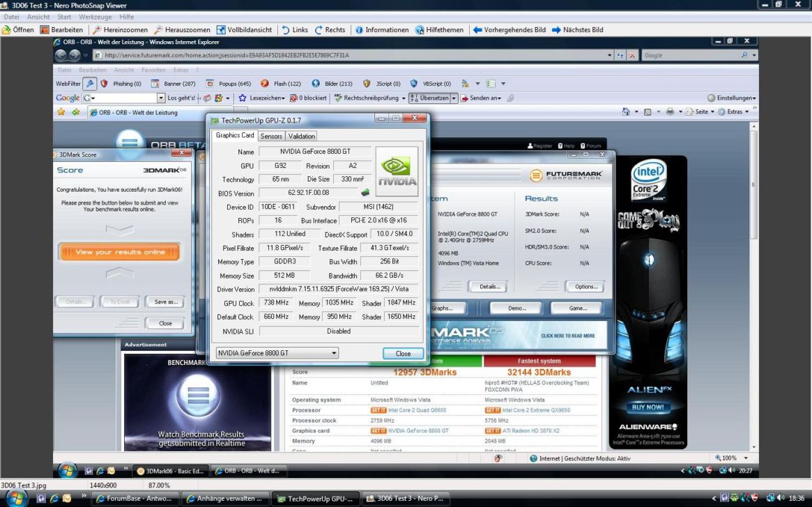812x507 pixels.
Task: Zoom out with Herauszoomen
Action: point(183,30)
